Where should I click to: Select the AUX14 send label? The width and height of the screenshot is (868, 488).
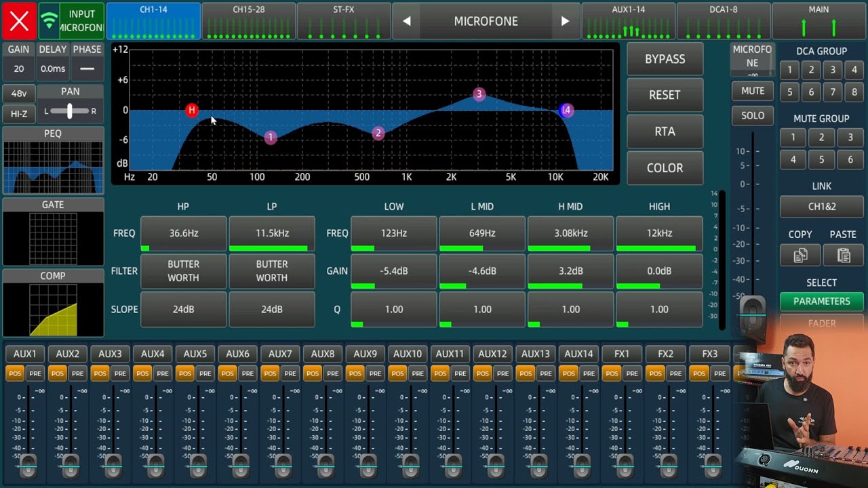[578, 354]
